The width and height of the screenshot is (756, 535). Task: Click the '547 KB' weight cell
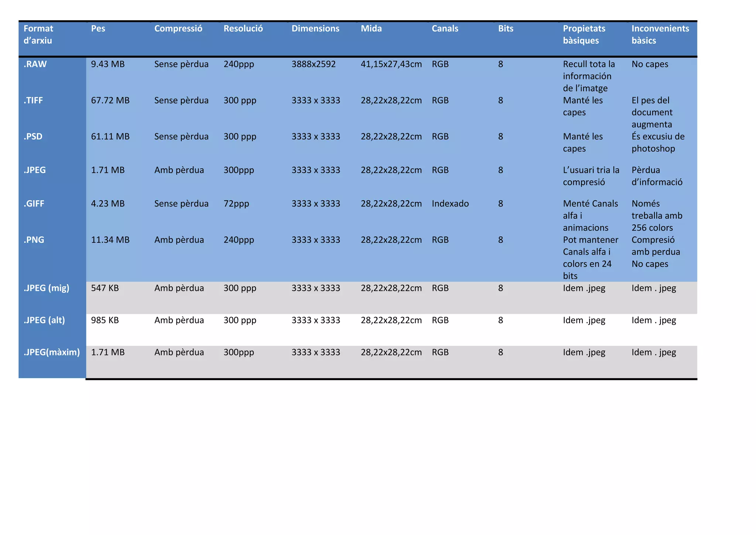pos(105,288)
